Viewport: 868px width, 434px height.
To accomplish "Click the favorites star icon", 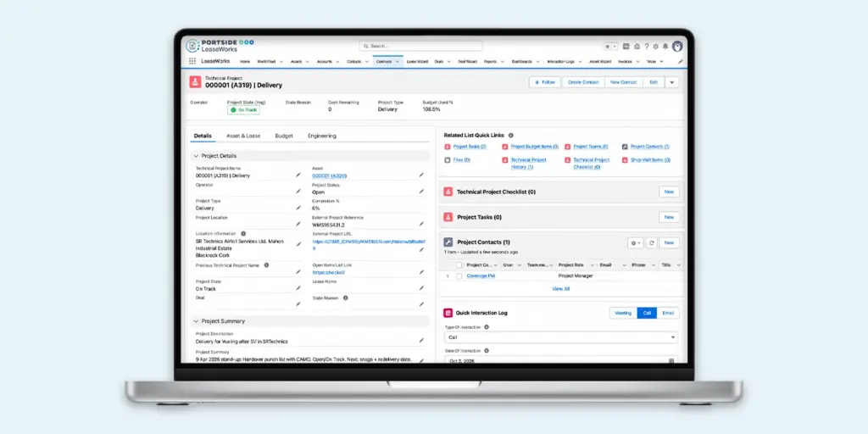I will coord(608,47).
